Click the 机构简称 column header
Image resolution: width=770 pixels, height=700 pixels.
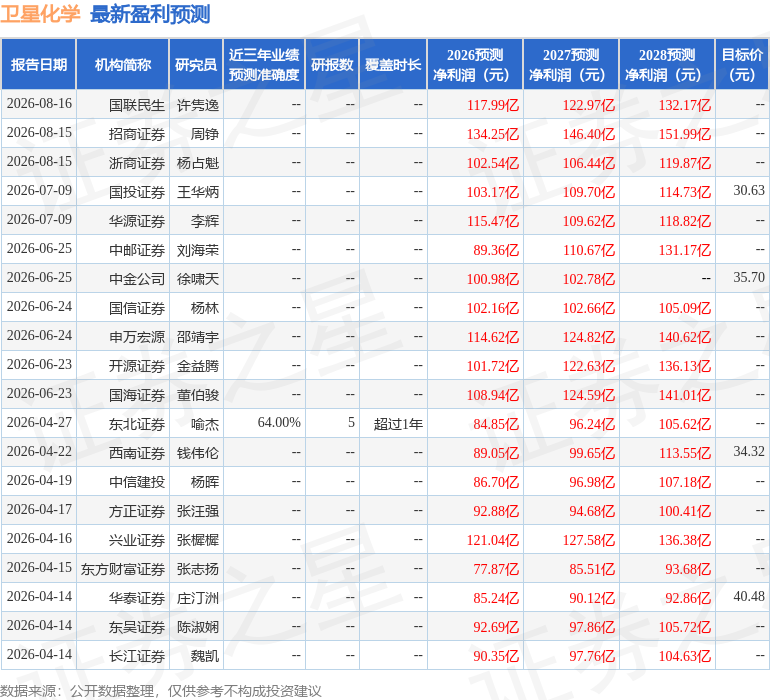[x=123, y=64]
